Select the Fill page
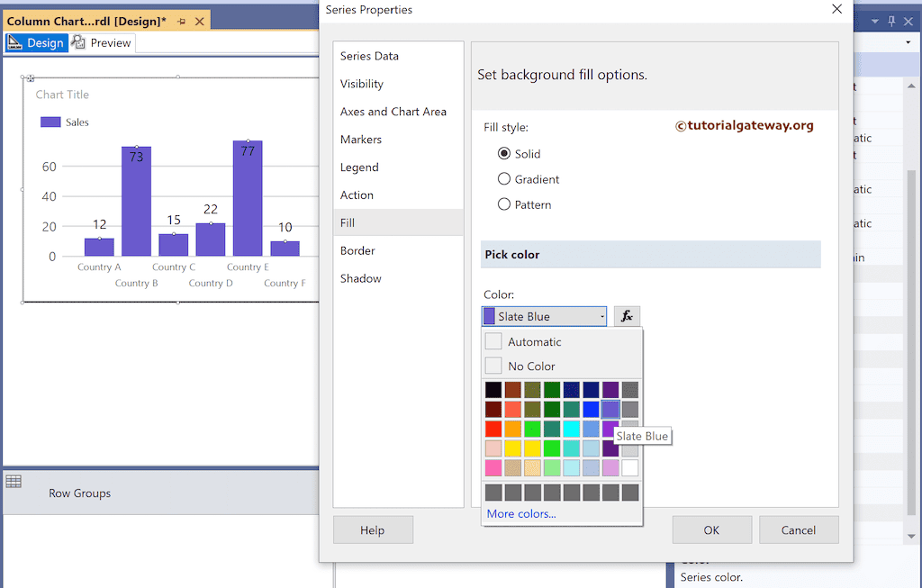922x588 pixels. 398,222
